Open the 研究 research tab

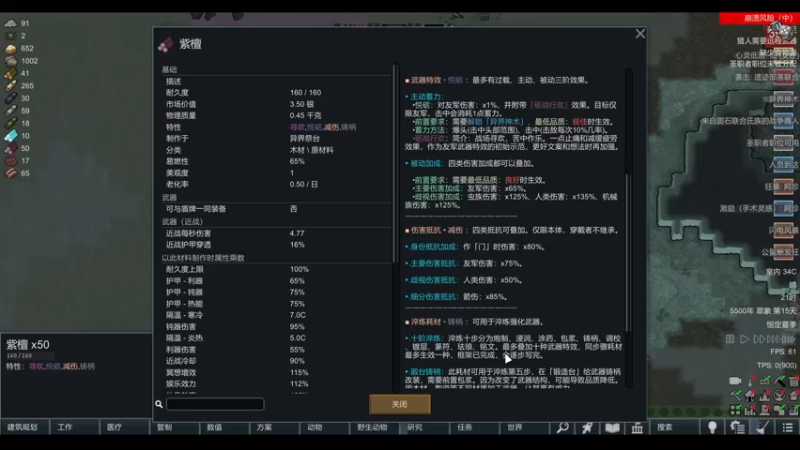424,427
